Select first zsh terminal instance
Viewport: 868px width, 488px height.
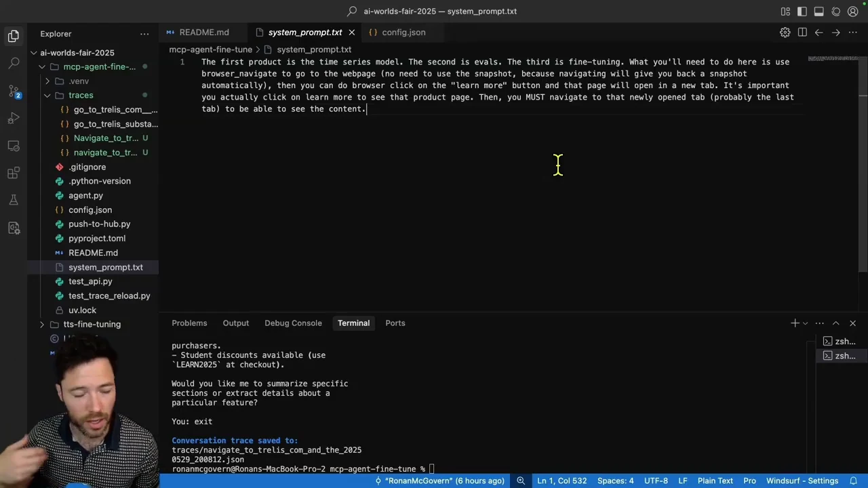click(840, 342)
